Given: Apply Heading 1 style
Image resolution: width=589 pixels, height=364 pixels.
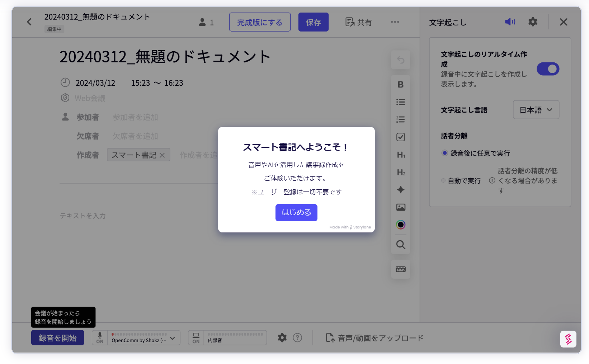Looking at the screenshot, I should (401, 155).
